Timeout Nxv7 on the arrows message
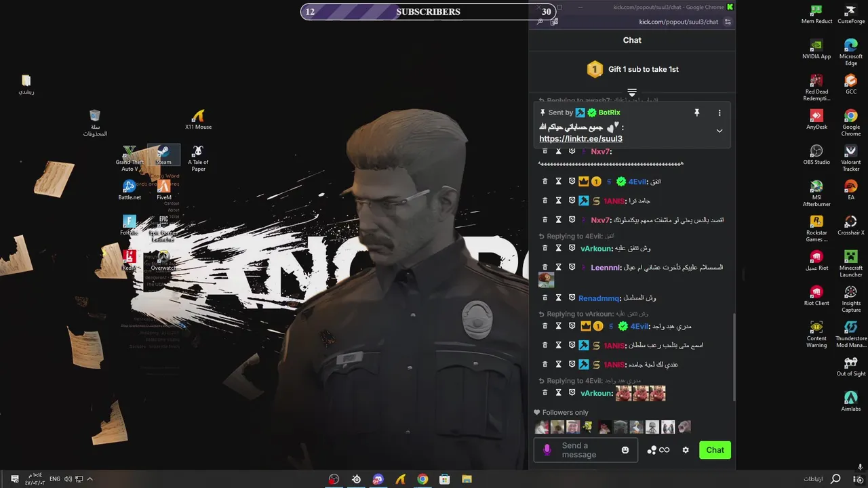 click(558, 151)
